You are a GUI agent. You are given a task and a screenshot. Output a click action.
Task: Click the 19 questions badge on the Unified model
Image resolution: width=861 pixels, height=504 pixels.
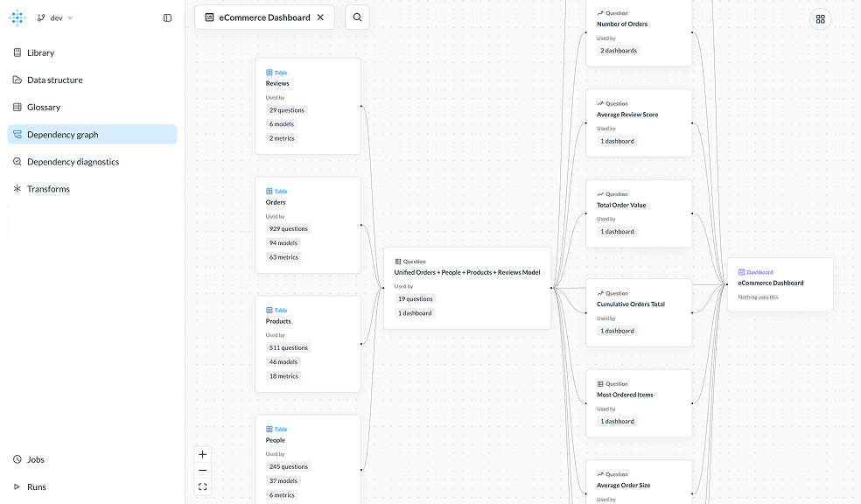(415, 298)
